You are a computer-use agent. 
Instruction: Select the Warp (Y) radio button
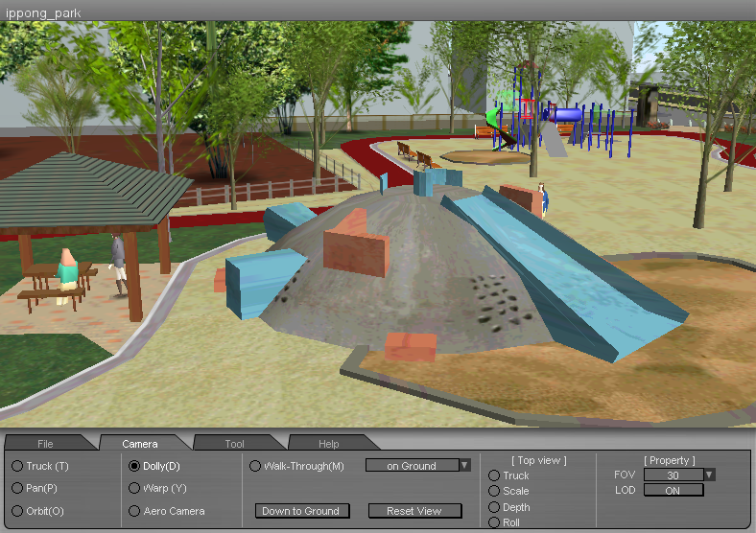coord(134,488)
